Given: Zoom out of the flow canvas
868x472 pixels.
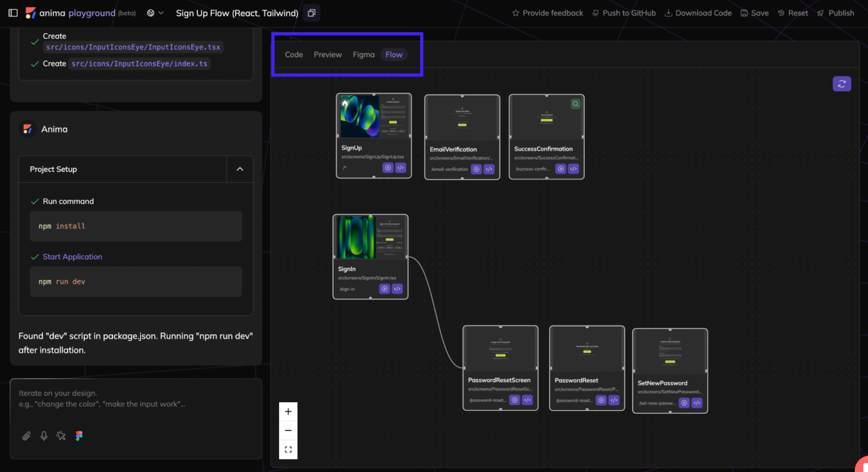Looking at the screenshot, I should pyautogui.click(x=288, y=430).
